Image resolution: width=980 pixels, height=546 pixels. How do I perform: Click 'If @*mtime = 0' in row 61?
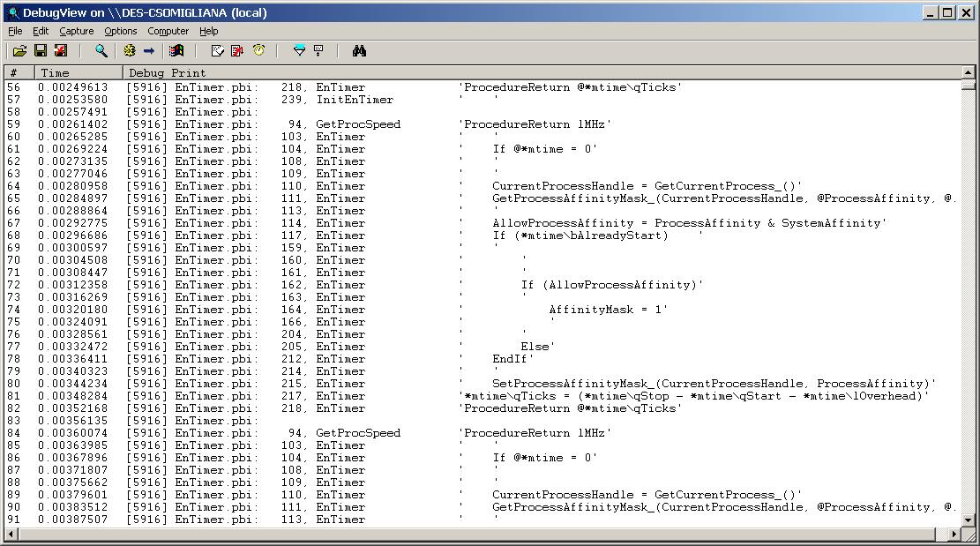click(545, 149)
